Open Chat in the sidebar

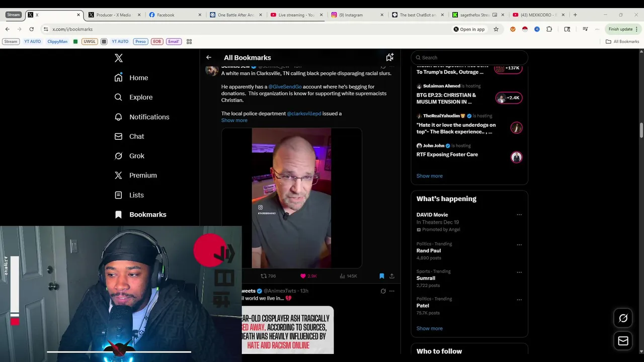129,136
